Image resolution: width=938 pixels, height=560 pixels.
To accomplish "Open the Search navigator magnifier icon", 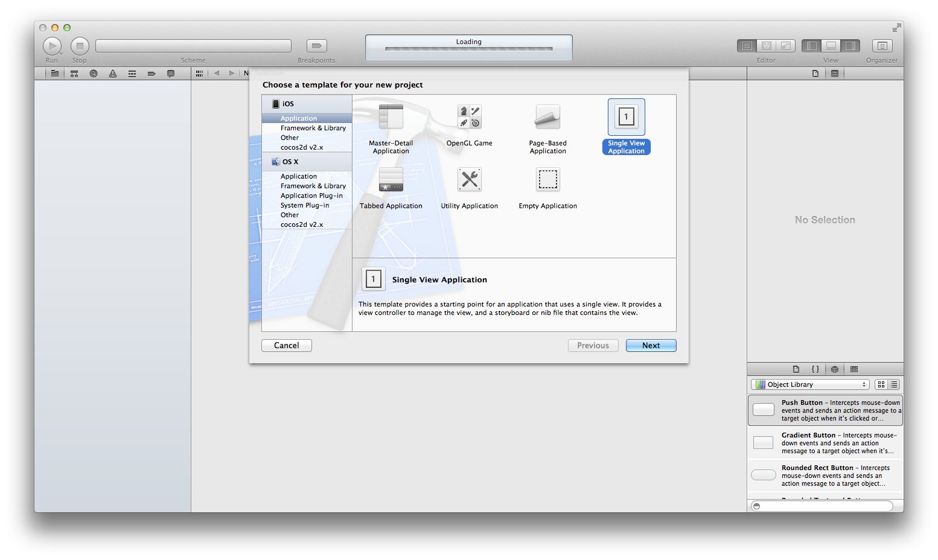I will 94,74.
